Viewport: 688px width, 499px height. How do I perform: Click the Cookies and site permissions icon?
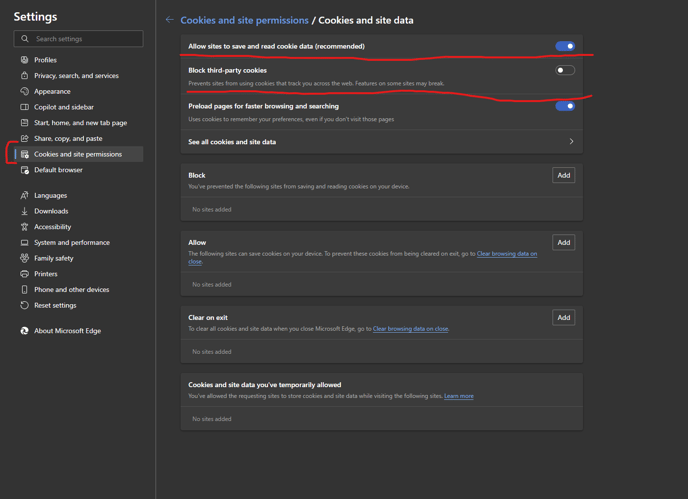[x=25, y=154]
